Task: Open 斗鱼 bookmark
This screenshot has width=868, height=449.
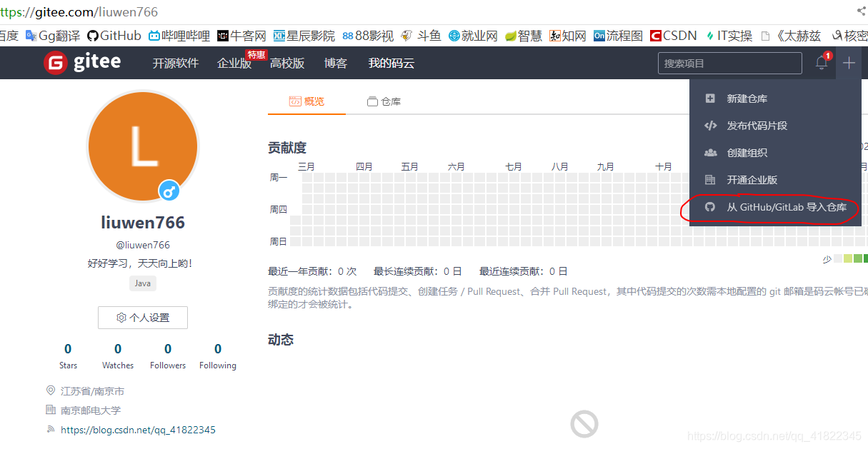Action: (421, 36)
